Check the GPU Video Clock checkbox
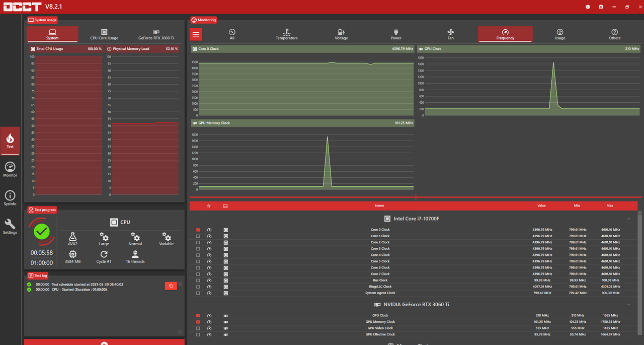Image resolution: width=644 pixels, height=345 pixels. 198,328
